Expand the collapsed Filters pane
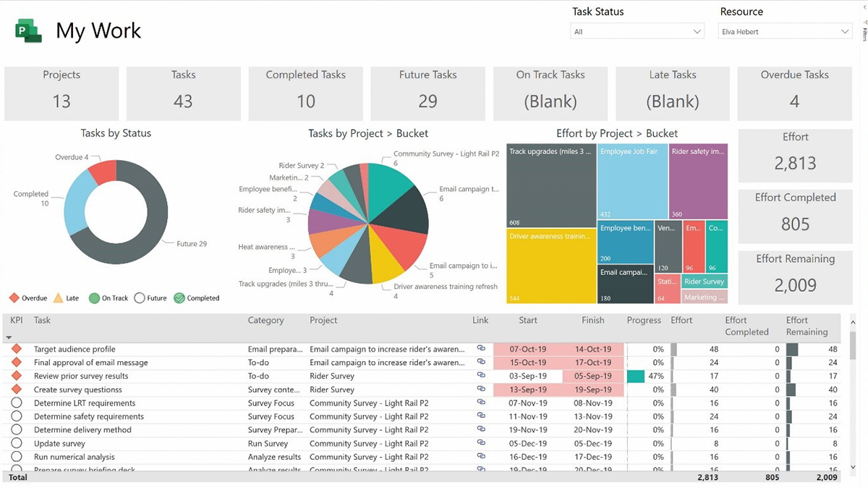The image size is (868, 488). tap(865, 30)
